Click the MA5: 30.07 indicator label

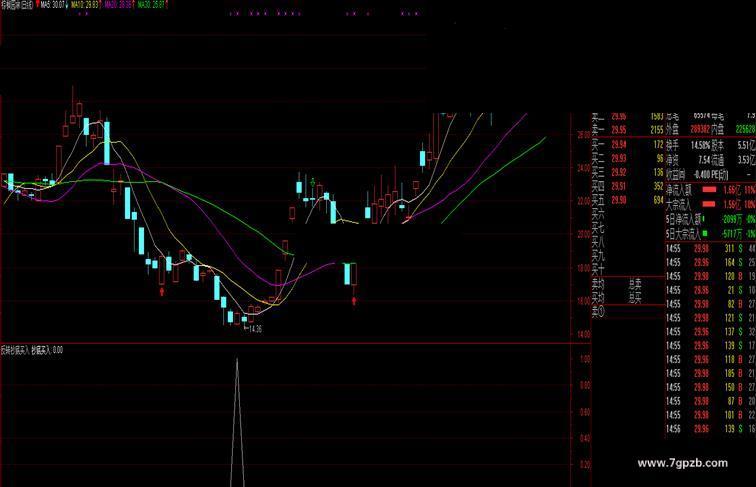pos(53,5)
